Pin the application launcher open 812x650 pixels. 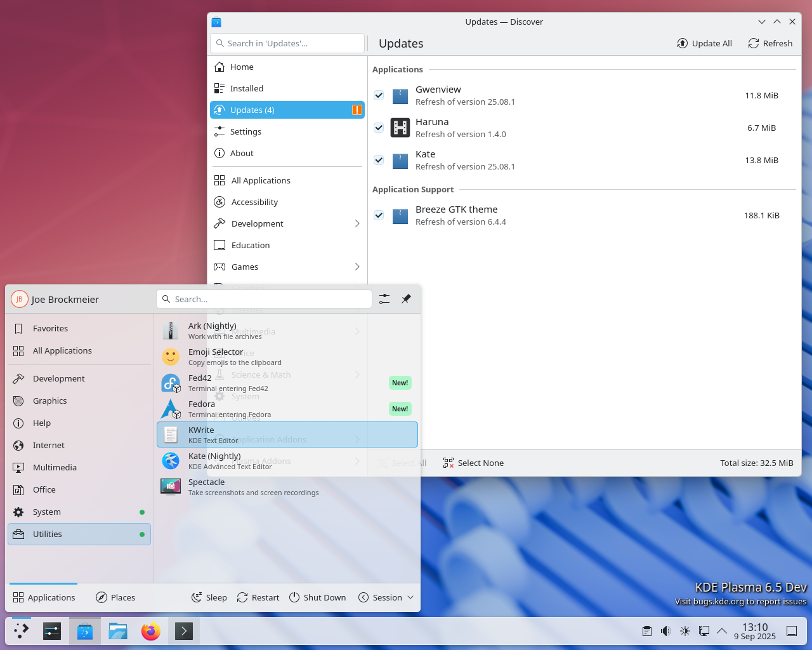pyautogui.click(x=406, y=299)
